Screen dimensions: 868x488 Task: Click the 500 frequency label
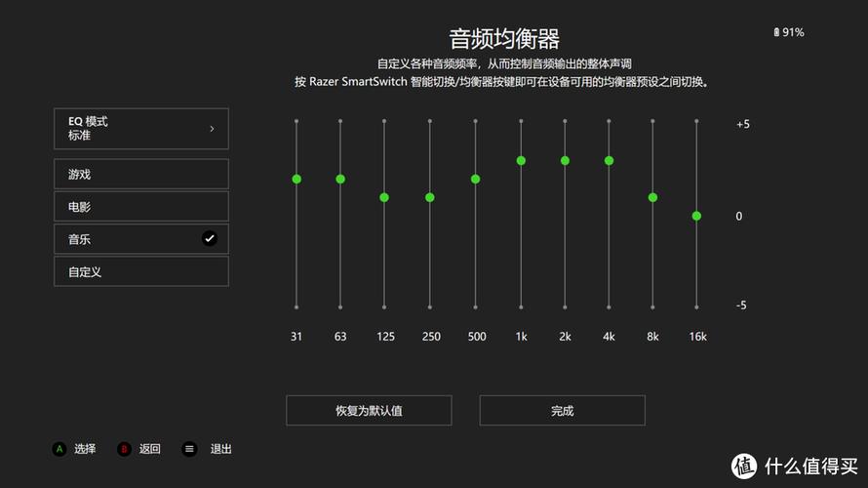tap(477, 336)
